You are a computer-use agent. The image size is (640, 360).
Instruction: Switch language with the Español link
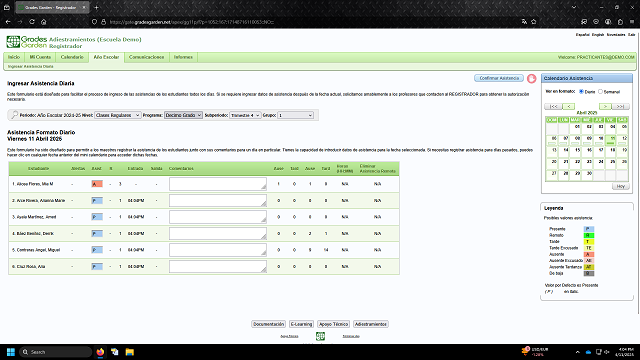click(582, 35)
